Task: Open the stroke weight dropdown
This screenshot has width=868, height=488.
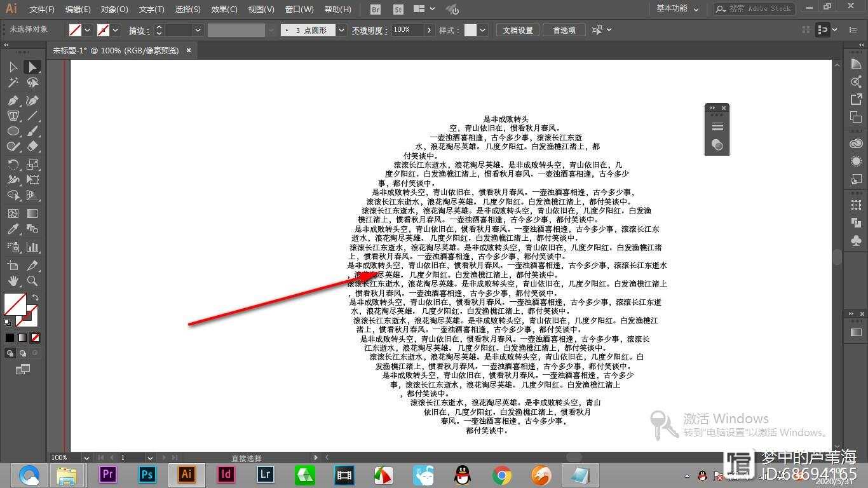Action: coord(198,30)
